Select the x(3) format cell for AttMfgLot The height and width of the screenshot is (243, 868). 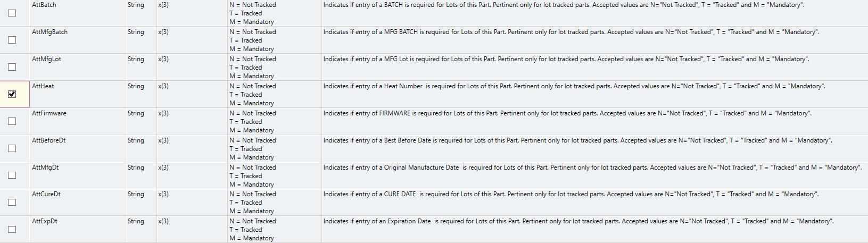(163, 59)
